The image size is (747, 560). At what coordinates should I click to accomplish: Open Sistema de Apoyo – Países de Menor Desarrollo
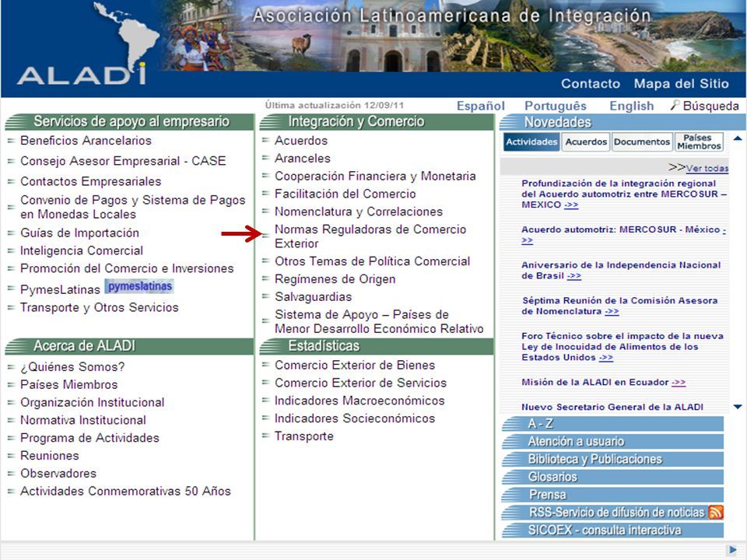point(379,321)
